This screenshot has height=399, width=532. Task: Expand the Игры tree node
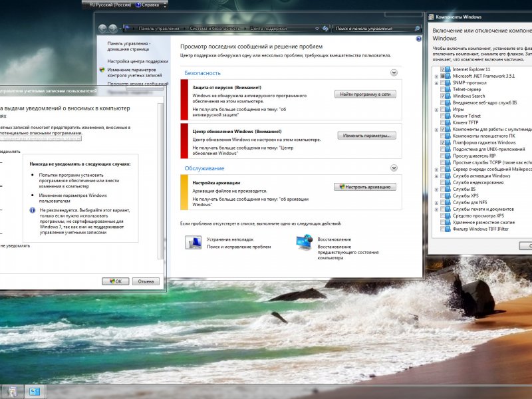coord(437,110)
